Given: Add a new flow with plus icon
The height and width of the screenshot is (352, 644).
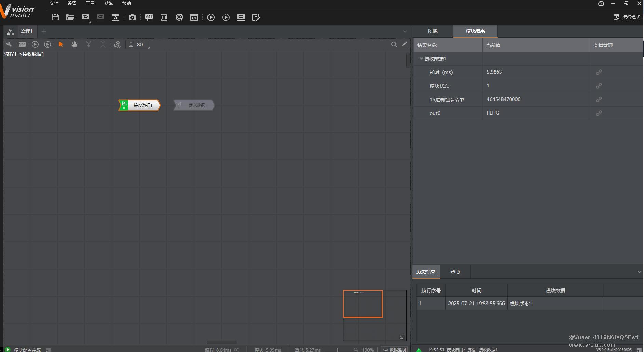Looking at the screenshot, I should point(44,31).
